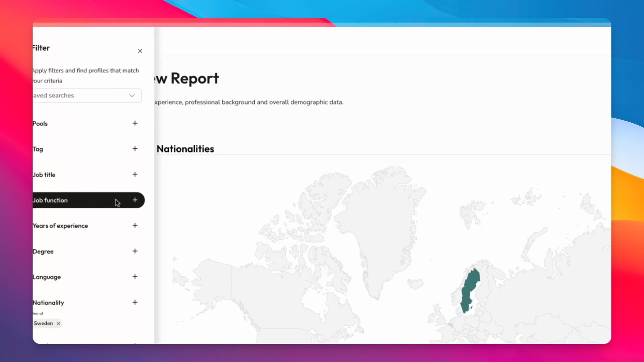Screen dimensions: 644x362
Task: Click the Nationalities section heading
Action: pos(185,149)
